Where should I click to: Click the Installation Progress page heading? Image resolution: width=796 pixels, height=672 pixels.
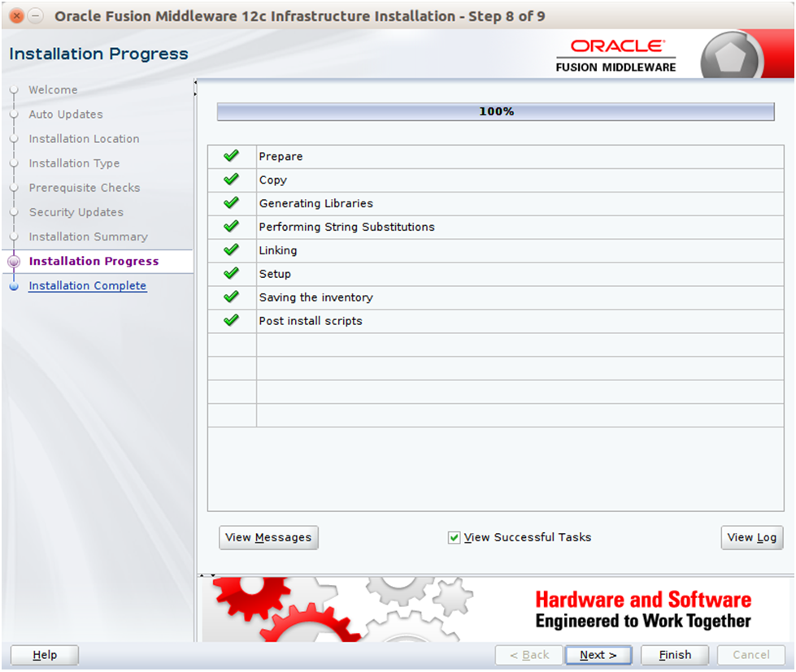[x=98, y=54]
